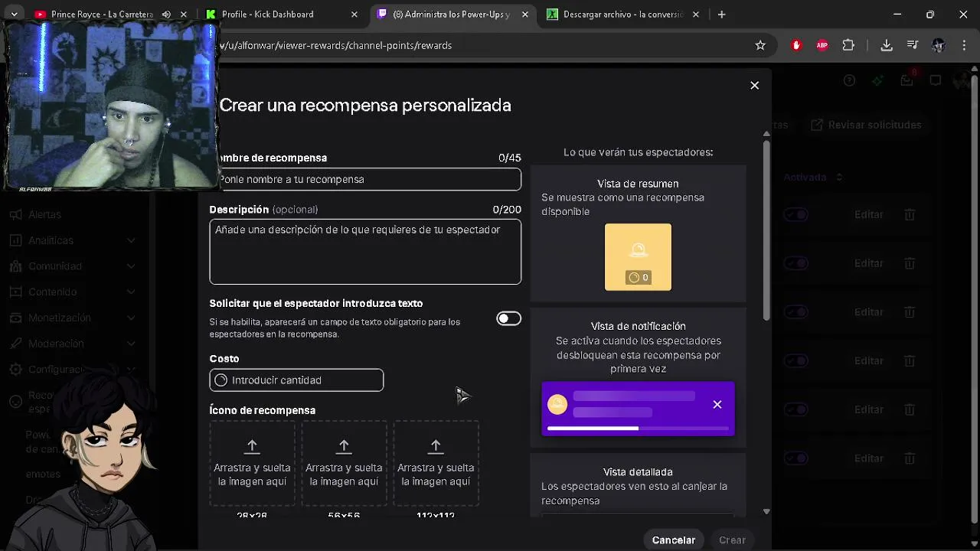Toggle the fifth reward's Activada switch
980x551 pixels.
point(795,409)
